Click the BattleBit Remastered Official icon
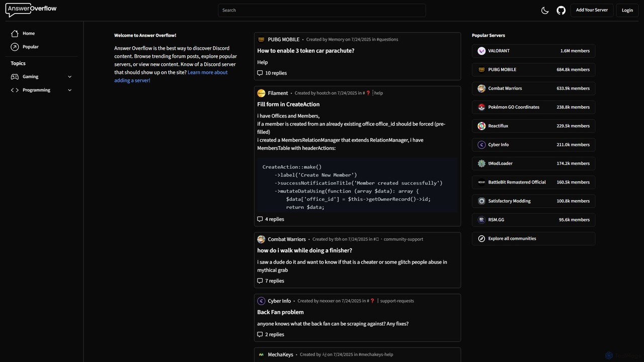644x362 pixels. 481,182
